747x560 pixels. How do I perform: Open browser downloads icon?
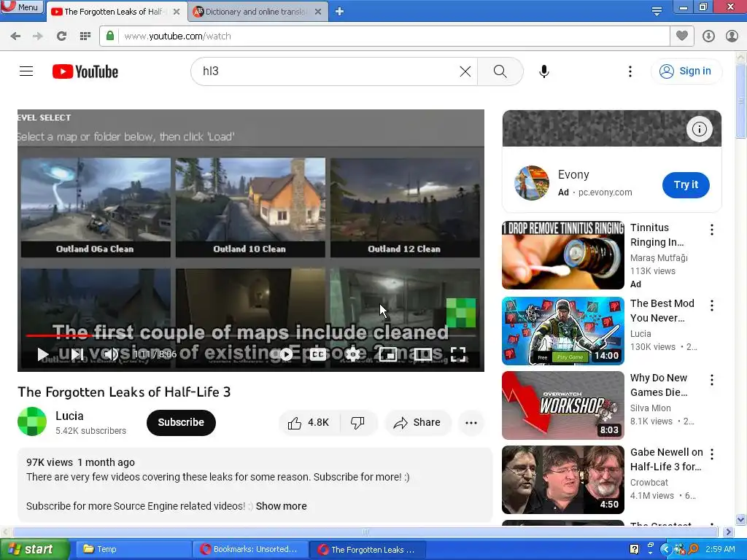[x=708, y=36]
